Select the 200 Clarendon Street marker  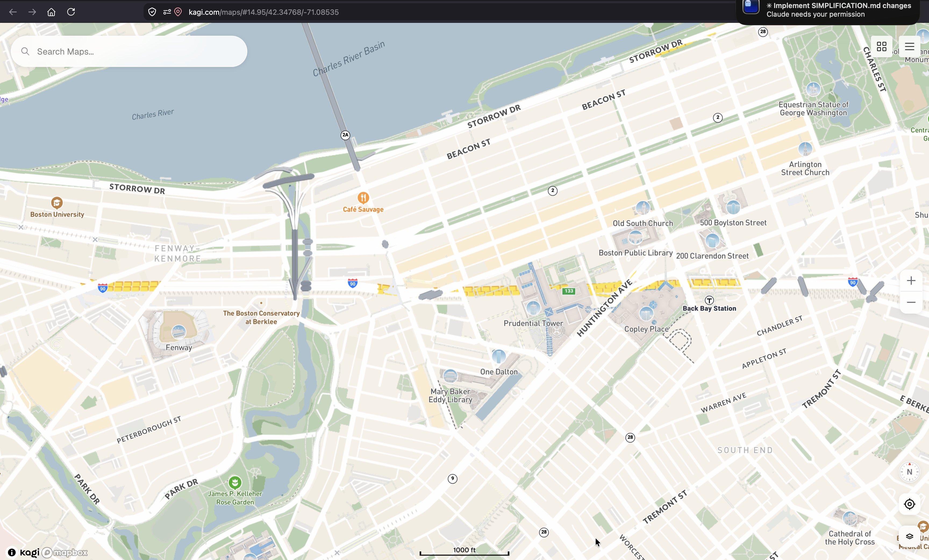[712, 240]
